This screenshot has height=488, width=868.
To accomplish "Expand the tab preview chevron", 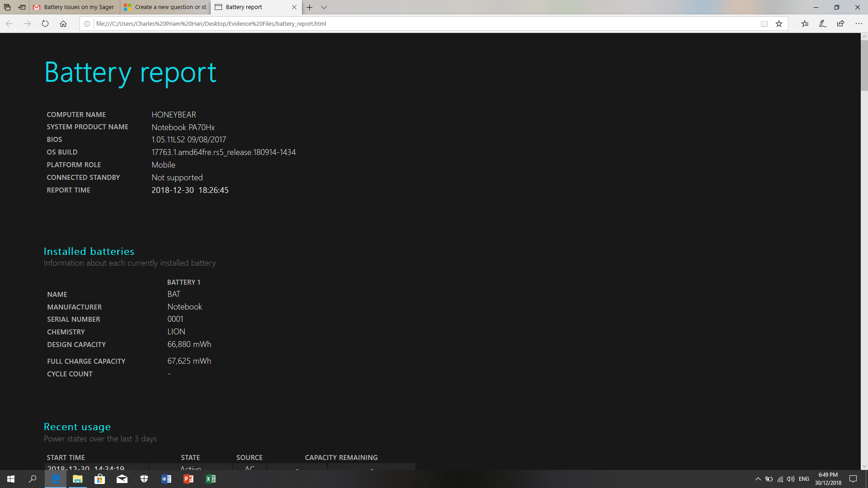I will click(324, 7).
